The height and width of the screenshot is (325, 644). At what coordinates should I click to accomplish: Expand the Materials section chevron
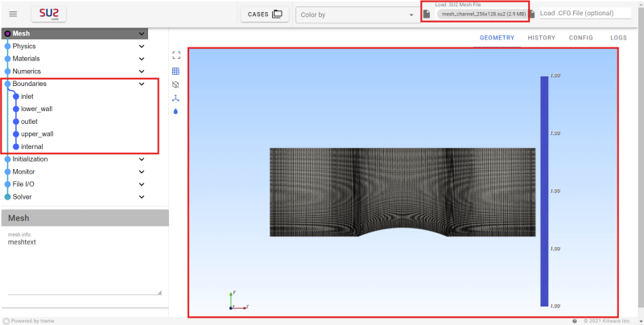point(142,59)
